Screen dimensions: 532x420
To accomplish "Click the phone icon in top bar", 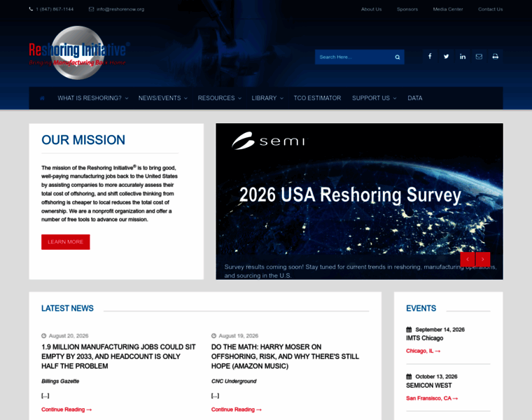I will tap(31, 9).
